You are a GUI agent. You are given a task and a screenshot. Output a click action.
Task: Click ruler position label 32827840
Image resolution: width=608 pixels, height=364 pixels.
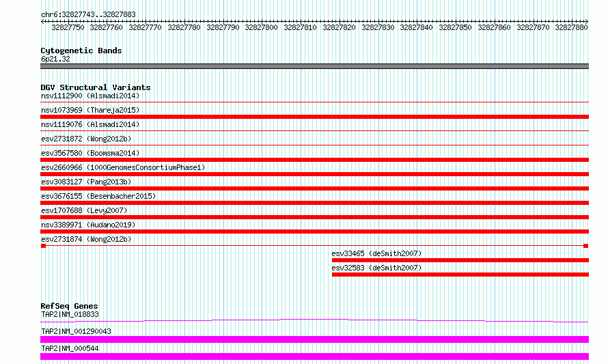(416, 27)
